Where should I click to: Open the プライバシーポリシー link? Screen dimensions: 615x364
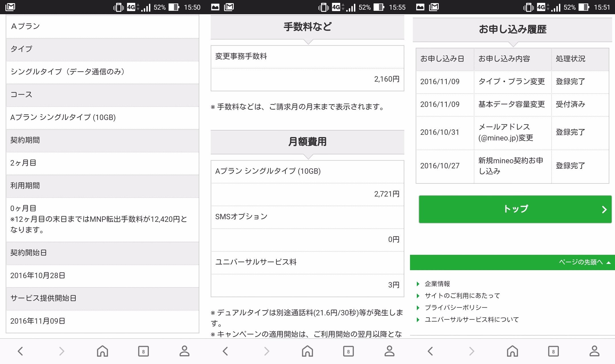(456, 307)
